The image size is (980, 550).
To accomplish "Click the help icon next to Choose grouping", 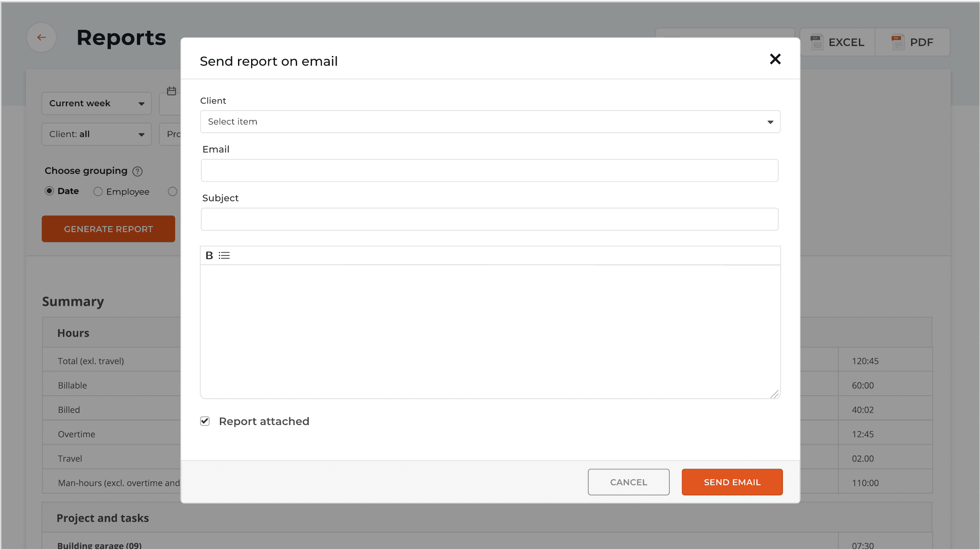I will 137,171.
